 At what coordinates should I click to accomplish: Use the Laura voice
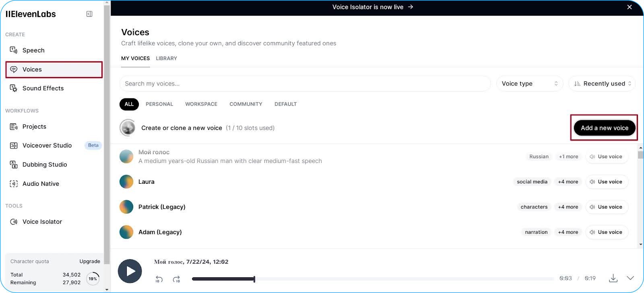pos(607,182)
